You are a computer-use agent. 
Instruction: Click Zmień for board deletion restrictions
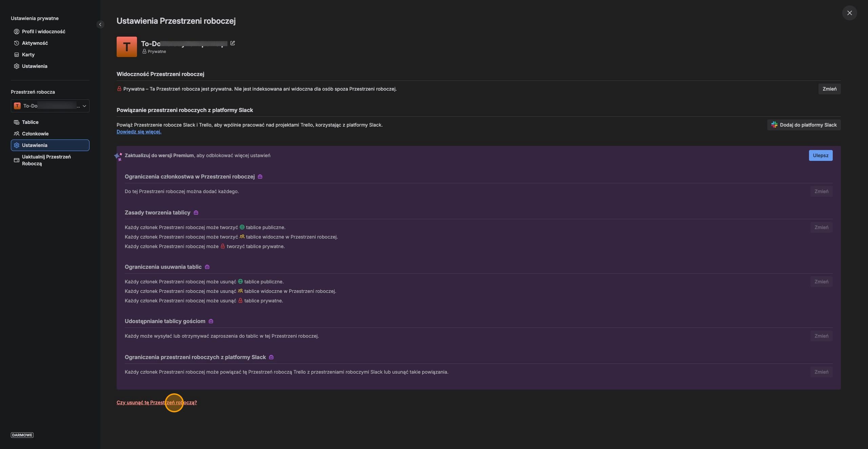(821, 282)
